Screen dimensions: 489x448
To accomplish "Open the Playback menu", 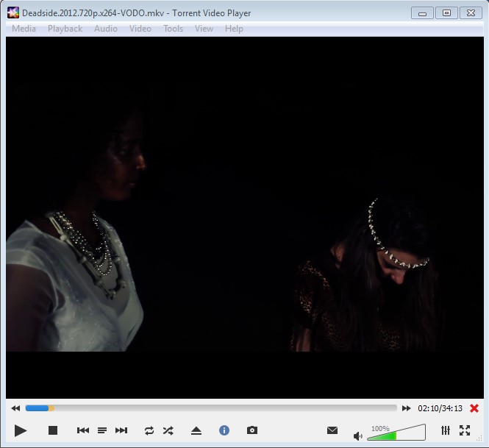I will pos(65,29).
